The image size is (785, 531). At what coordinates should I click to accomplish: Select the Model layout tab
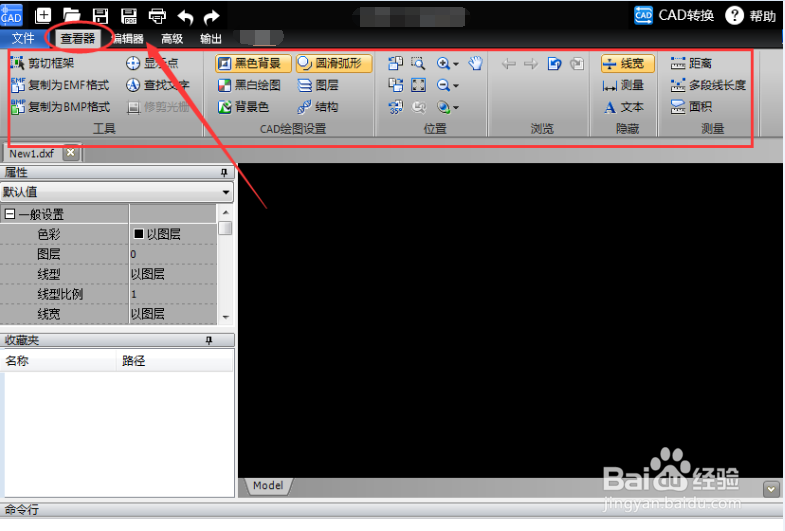click(268, 485)
